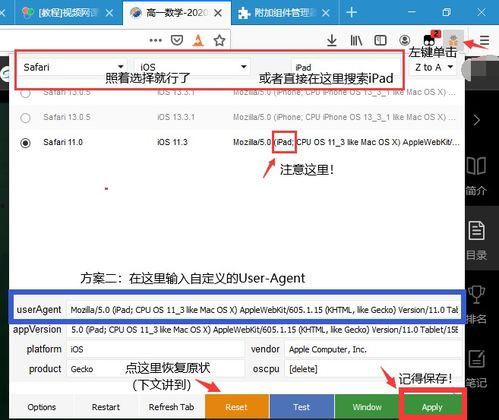Minimize the Firefox window
499x420 pixels.
412,12
